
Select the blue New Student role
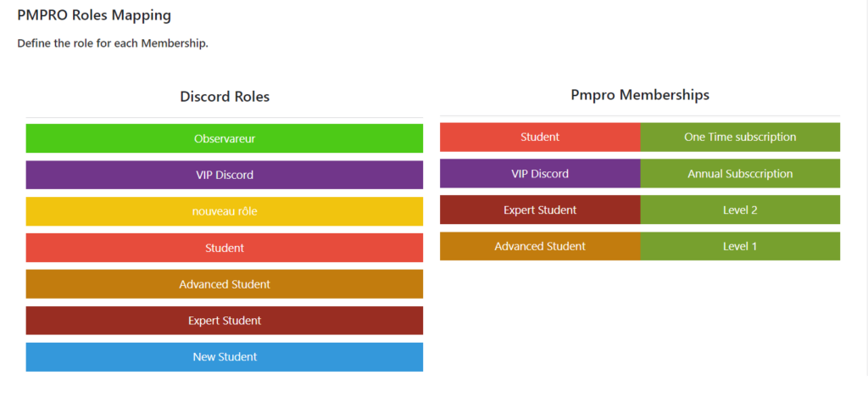point(224,357)
